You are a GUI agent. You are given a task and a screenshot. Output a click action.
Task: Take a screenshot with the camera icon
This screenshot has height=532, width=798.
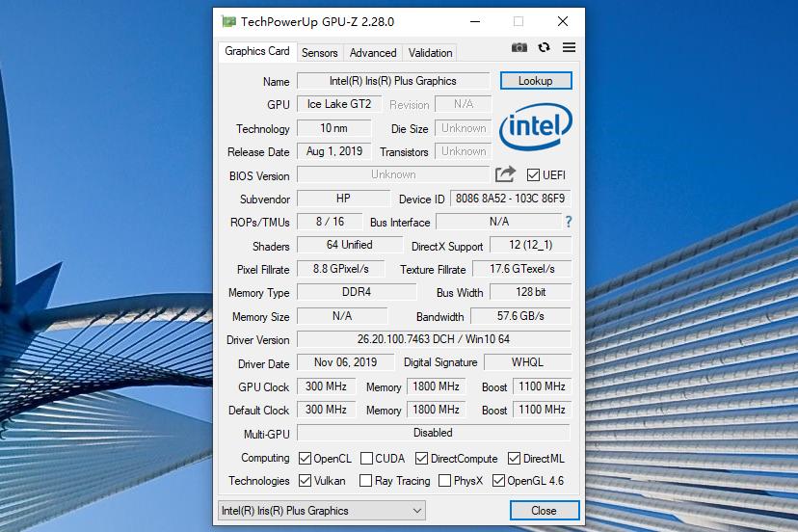pos(519,47)
